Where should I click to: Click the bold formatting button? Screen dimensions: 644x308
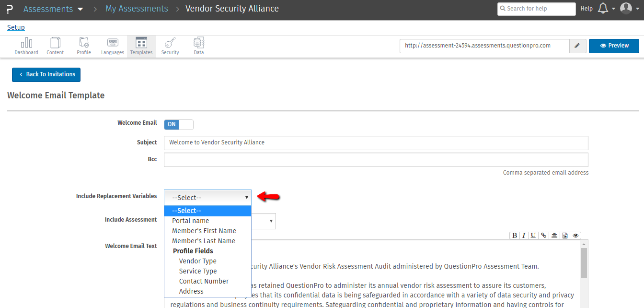[515, 236]
